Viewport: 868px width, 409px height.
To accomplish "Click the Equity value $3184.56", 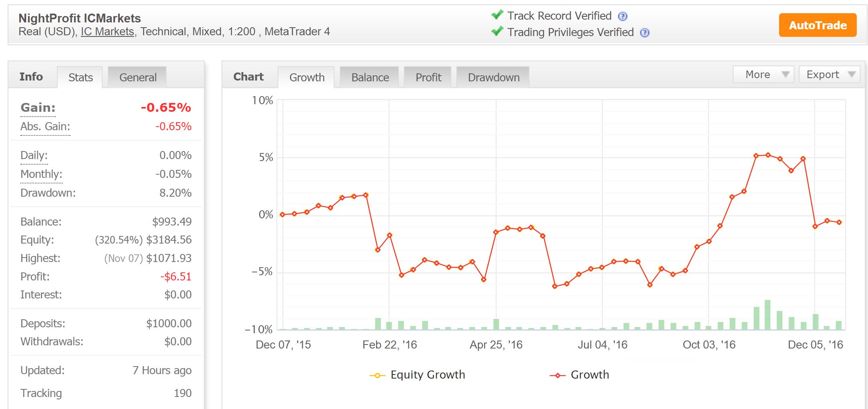I will (x=169, y=240).
